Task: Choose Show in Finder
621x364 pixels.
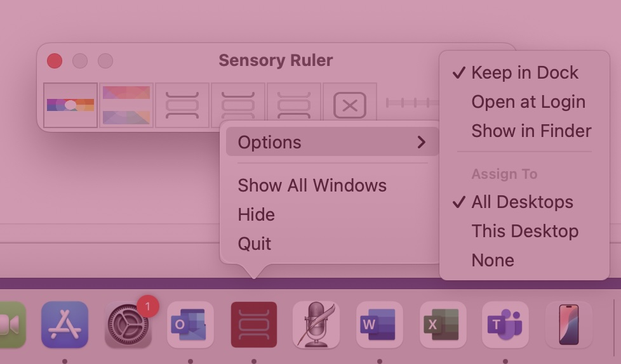Action: pyautogui.click(x=531, y=131)
